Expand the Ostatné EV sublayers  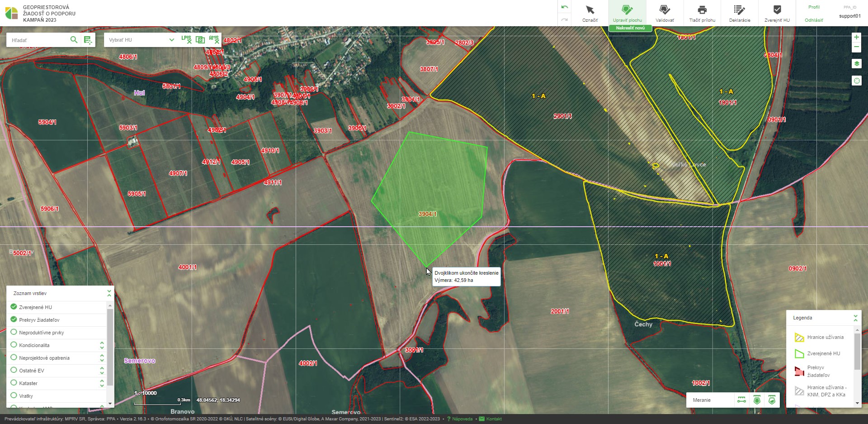pyautogui.click(x=102, y=371)
